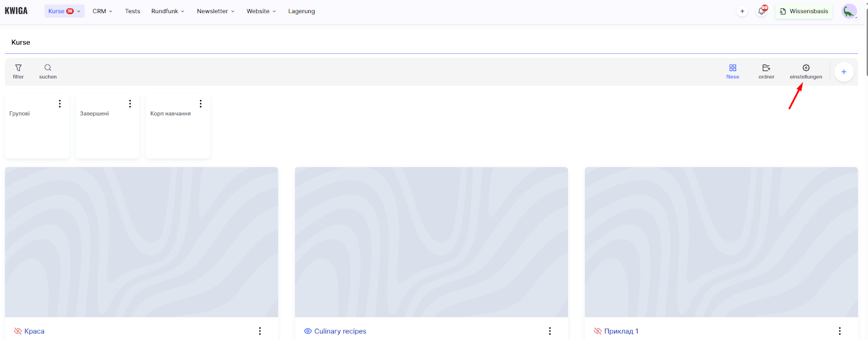Switch to fliese tile view
Viewport: 868px width, 340px height.
tap(732, 71)
